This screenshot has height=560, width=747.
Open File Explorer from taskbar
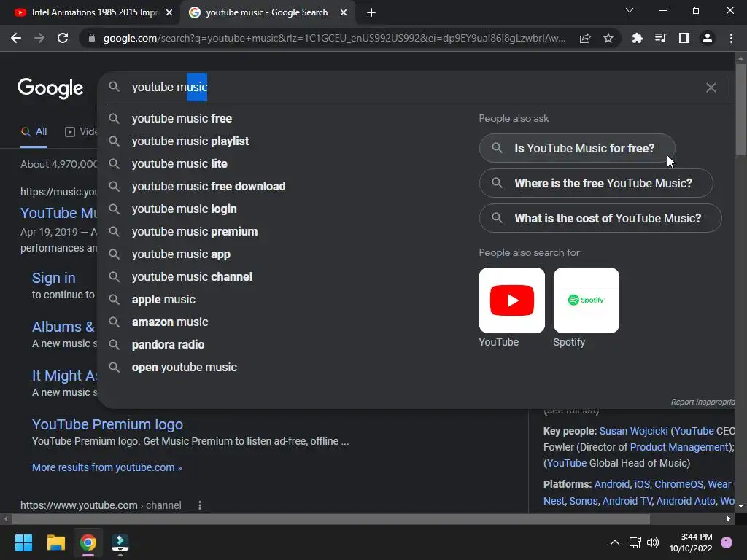55,542
